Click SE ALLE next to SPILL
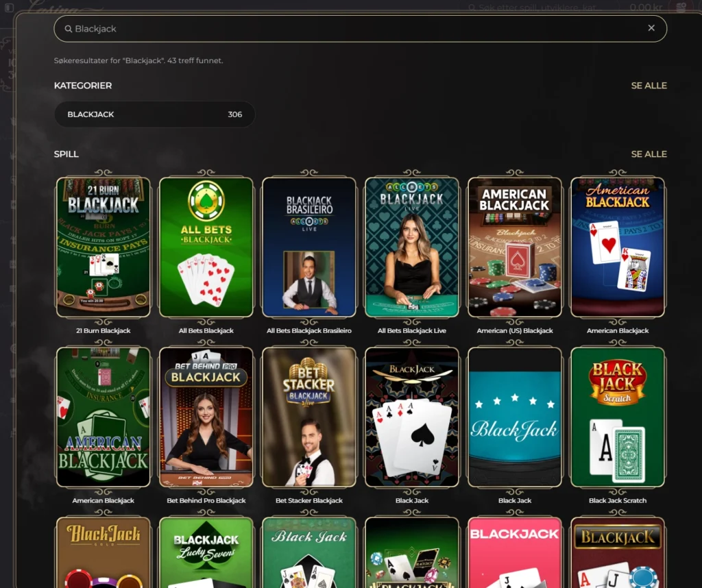 click(649, 154)
